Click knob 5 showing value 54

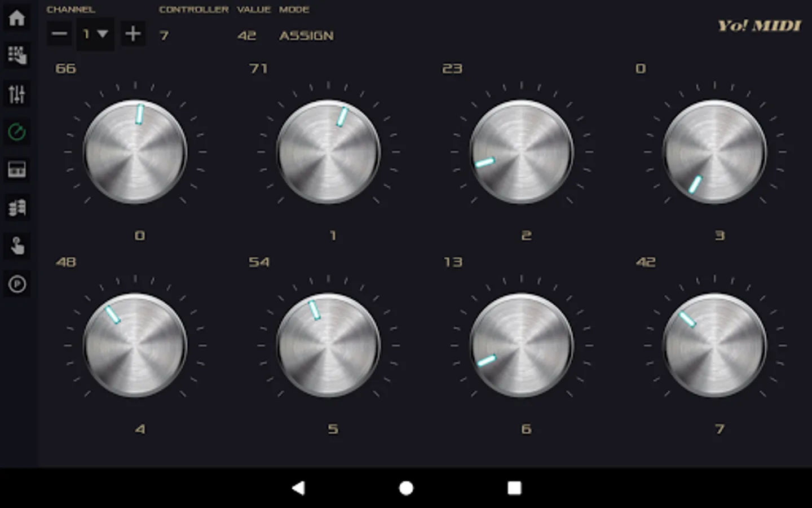pyautogui.click(x=328, y=345)
